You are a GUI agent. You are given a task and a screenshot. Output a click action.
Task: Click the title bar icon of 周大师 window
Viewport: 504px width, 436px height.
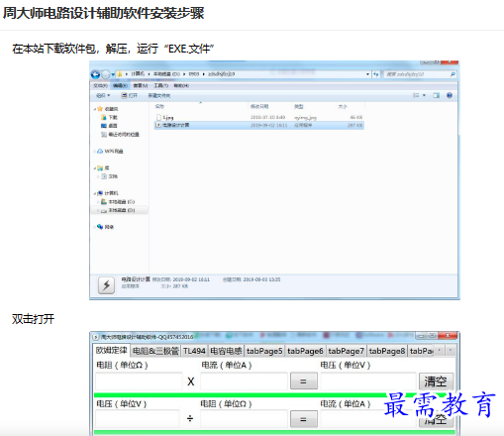coord(95,337)
